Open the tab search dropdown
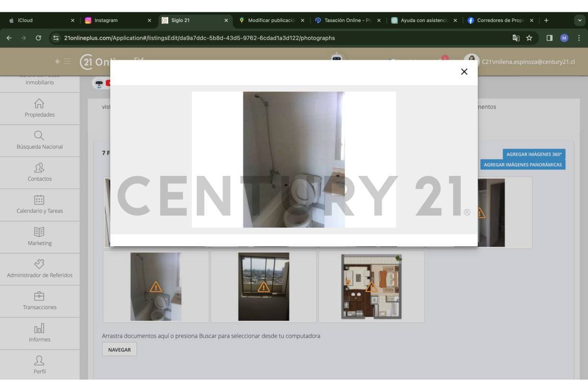The width and height of the screenshot is (588, 392). point(580,21)
